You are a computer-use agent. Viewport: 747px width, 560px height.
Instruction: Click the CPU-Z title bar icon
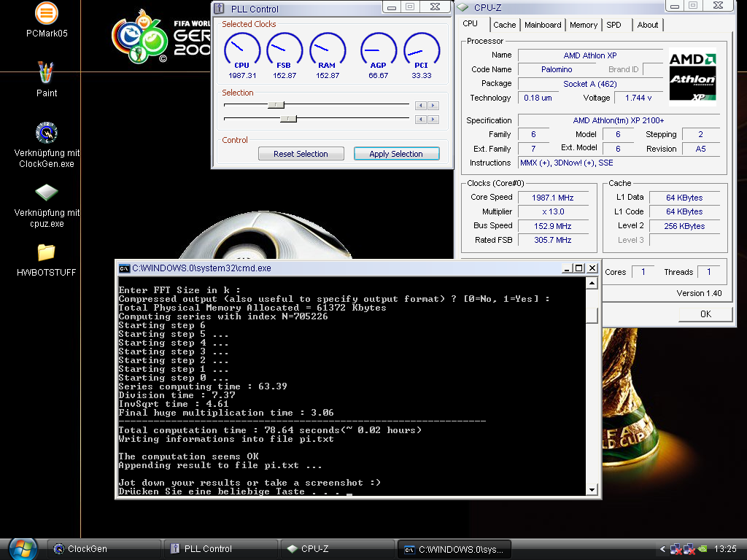tap(462, 7)
